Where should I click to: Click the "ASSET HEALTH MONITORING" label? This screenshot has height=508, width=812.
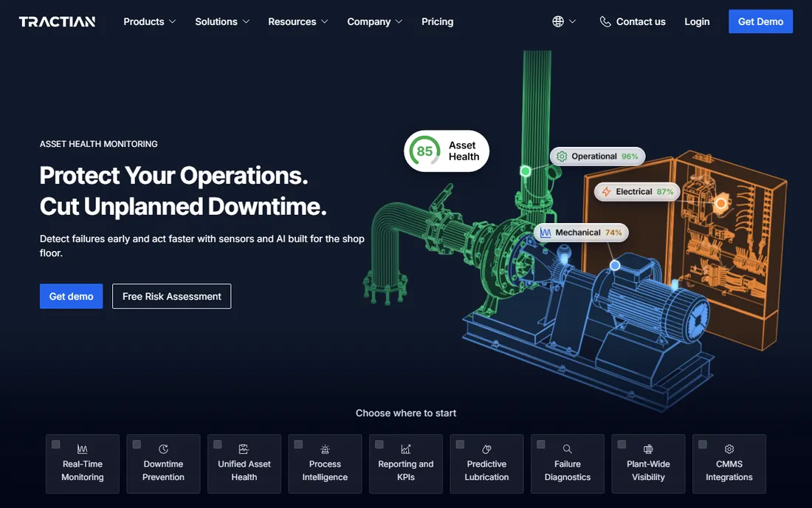(x=98, y=144)
